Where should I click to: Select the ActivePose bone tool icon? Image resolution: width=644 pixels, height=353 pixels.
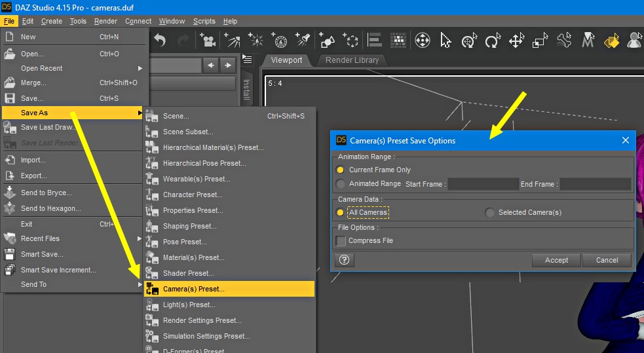tap(564, 40)
